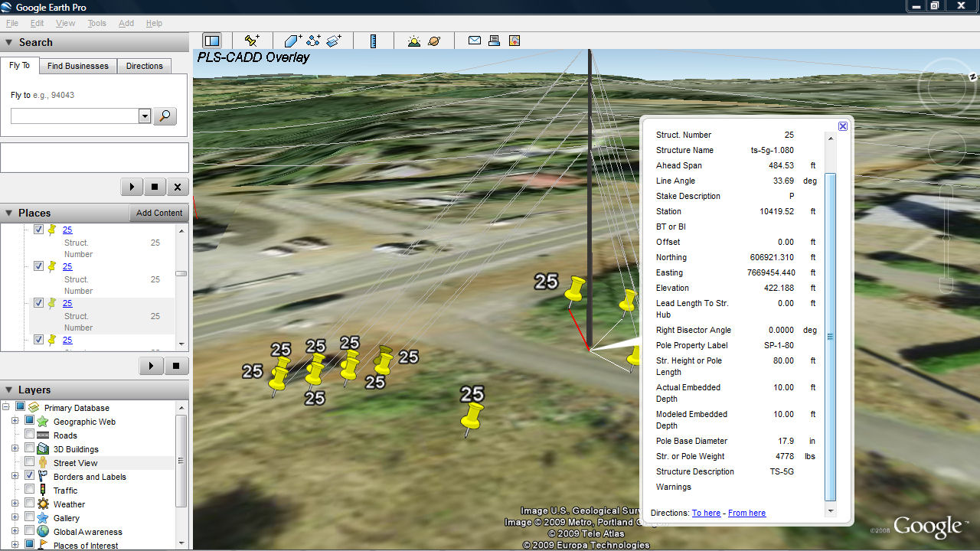Expand the Borders and Labels tree node
Image resolution: width=980 pixels, height=551 pixels.
tap(15, 477)
